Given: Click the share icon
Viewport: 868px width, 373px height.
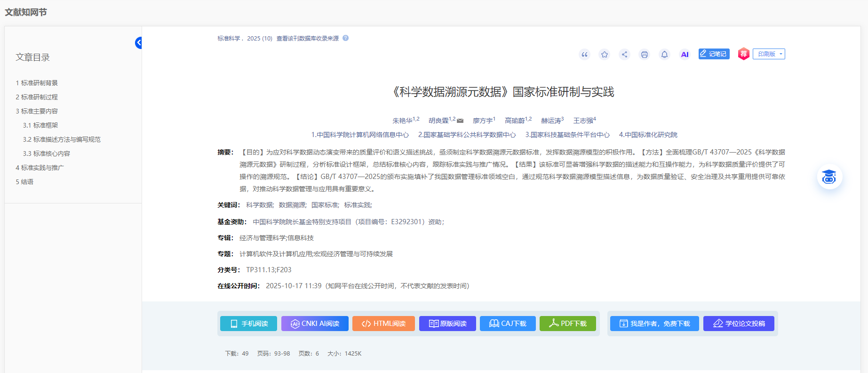Looking at the screenshot, I should click(x=624, y=55).
